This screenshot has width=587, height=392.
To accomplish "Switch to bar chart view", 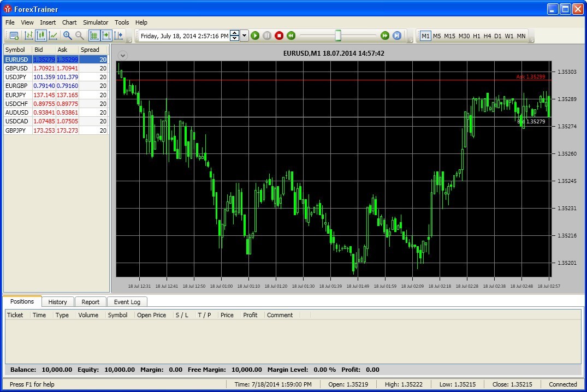I will pos(28,36).
